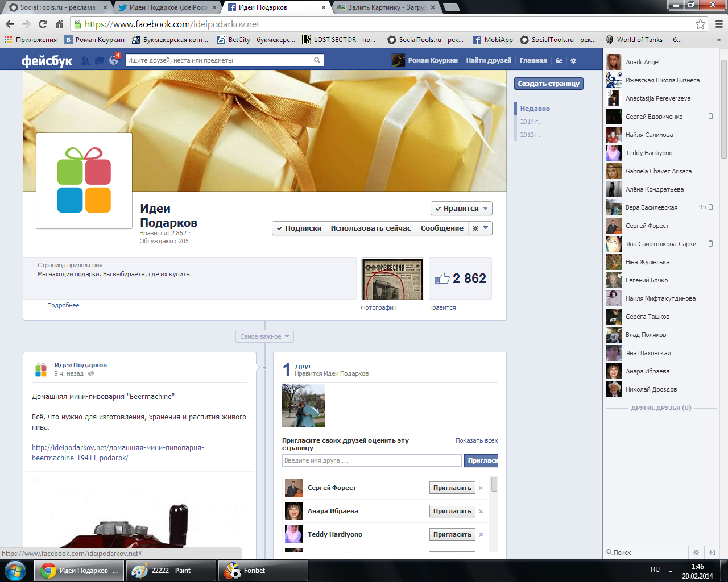Open Роман Коуркин profile in header
The image size is (728, 582).
425,60
